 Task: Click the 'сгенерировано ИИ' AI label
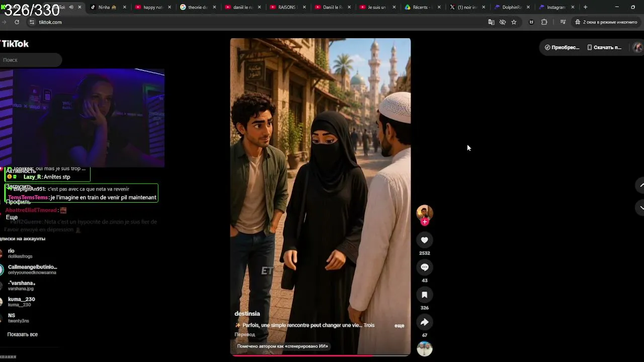282,346
